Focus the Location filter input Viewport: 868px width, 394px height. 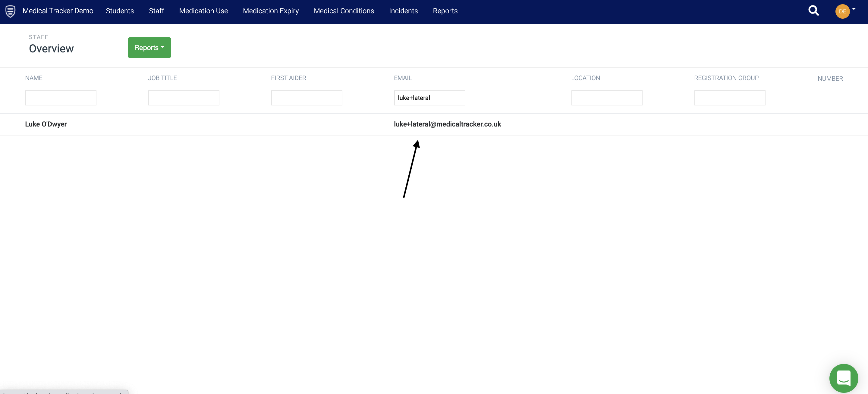click(x=606, y=98)
